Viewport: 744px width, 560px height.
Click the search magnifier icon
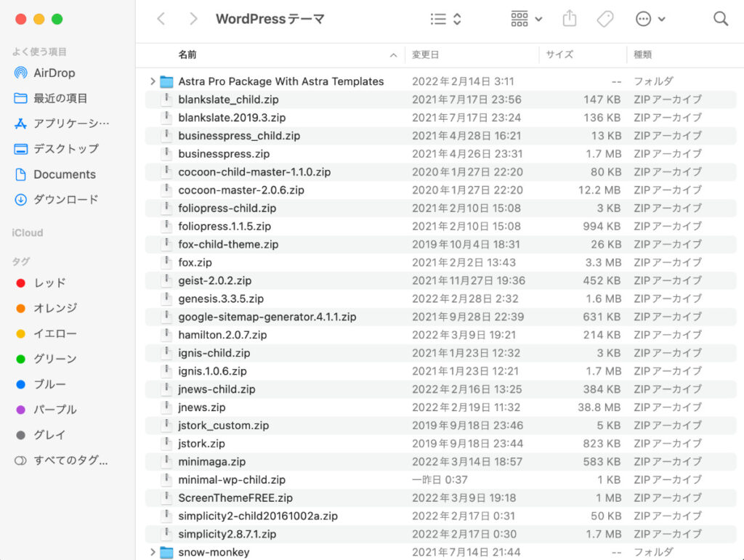tap(720, 19)
